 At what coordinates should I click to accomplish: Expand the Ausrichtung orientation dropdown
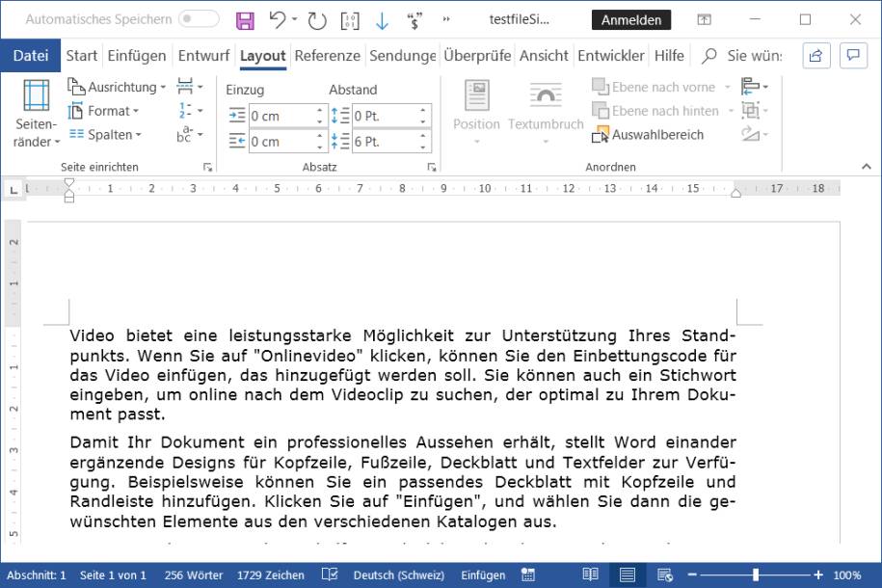click(x=117, y=87)
